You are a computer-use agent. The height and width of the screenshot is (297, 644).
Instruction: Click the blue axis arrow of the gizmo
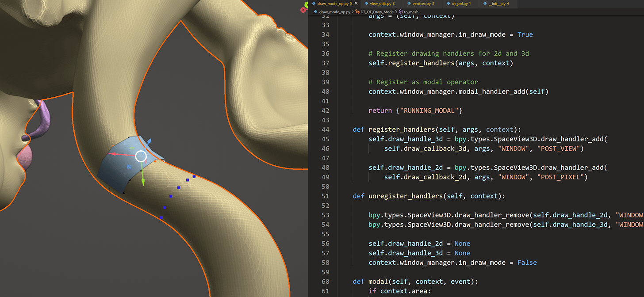click(x=149, y=141)
